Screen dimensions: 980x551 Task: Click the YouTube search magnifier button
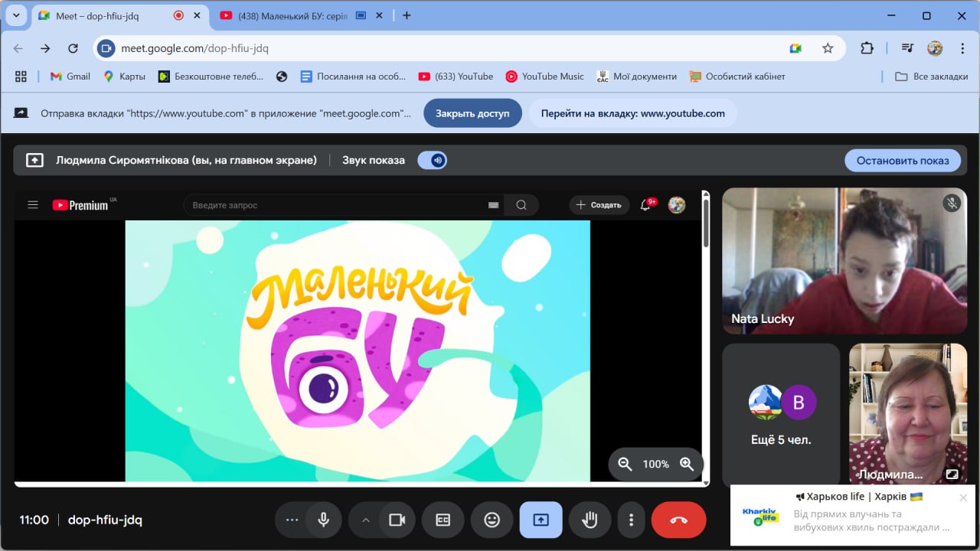coord(521,204)
